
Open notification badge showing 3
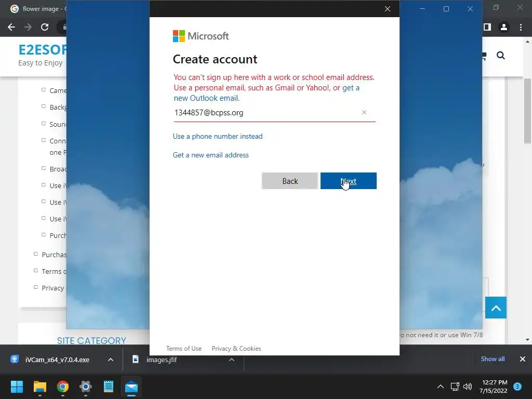517,387
